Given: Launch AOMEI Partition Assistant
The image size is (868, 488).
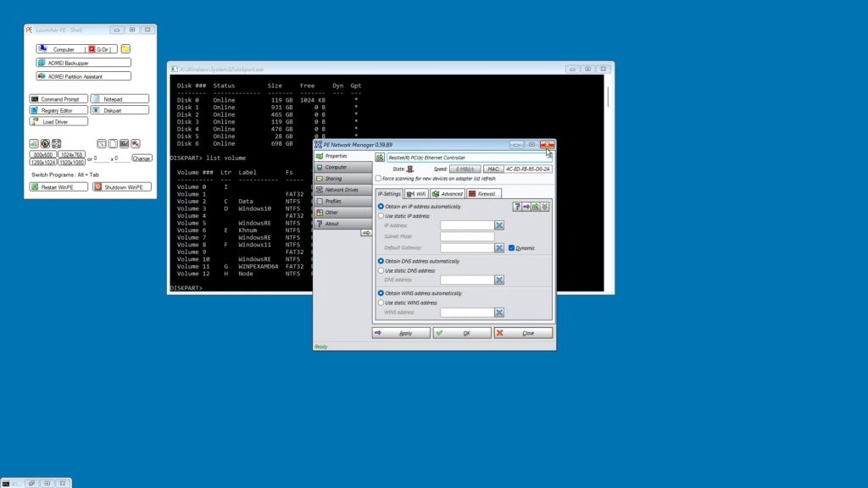Looking at the screenshot, I should (83, 76).
